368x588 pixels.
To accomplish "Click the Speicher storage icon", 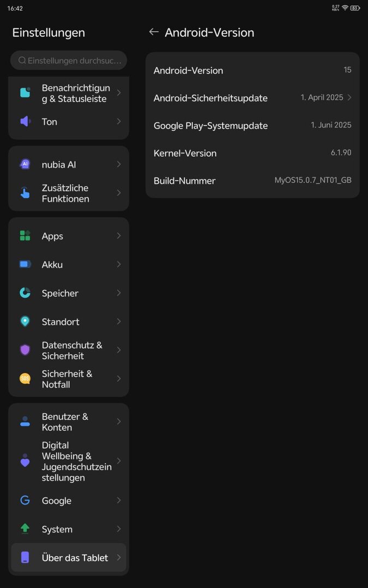I will 25,293.
